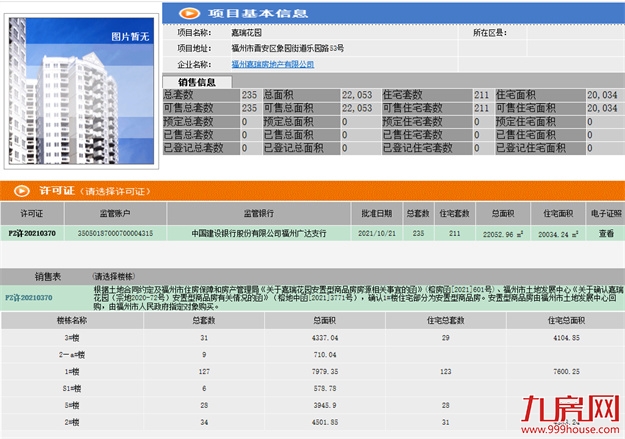625x439 pixels.
Task: Click area value 7979.35 for 1#楼
Action: (325, 371)
